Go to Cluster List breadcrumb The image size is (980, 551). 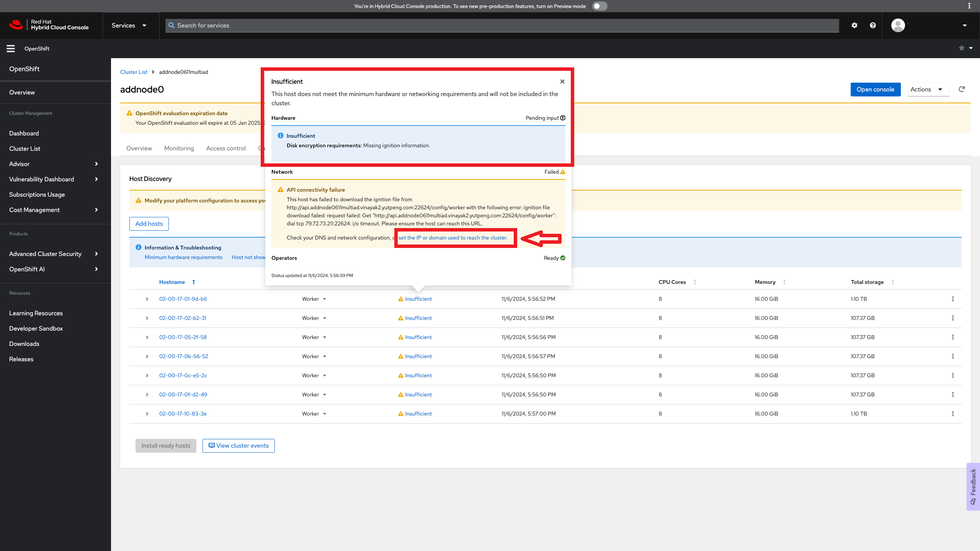click(134, 72)
